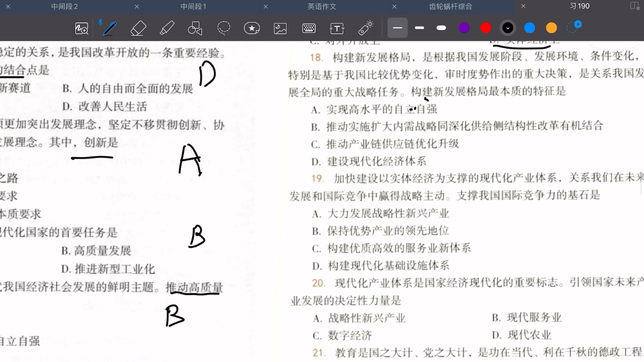Close the 齿轮蜗杆综合 tab
Image resolution: width=644 pixels, height=362 pixels.
click(x=394, y=6)
